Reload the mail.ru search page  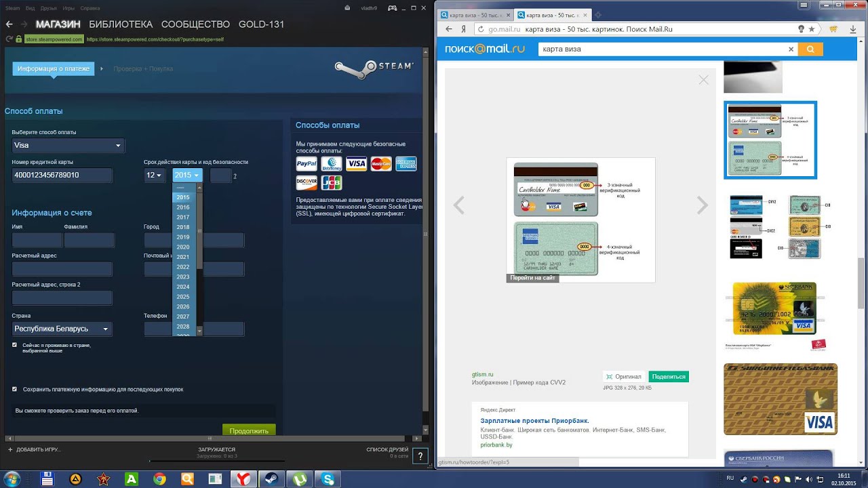pyautogui.click(x=481, y=29)
